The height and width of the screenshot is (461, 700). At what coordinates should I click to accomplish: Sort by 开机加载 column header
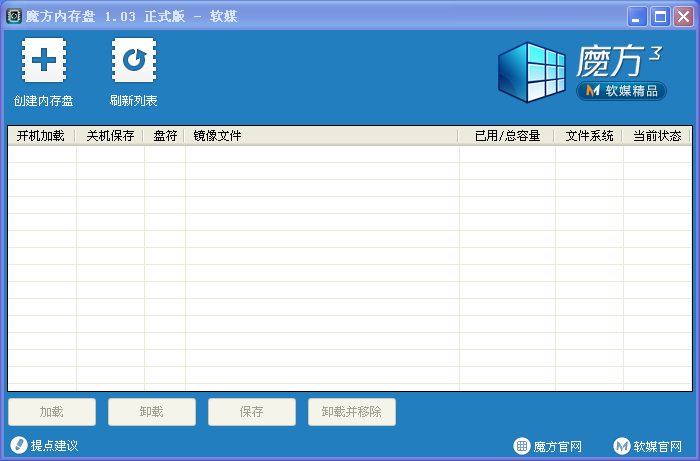[x=41, y=136]
